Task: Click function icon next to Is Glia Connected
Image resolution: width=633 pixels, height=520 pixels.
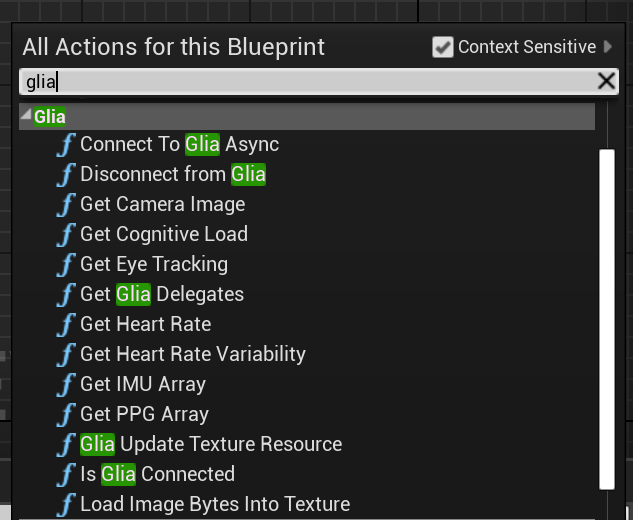Action: [67, 475]
